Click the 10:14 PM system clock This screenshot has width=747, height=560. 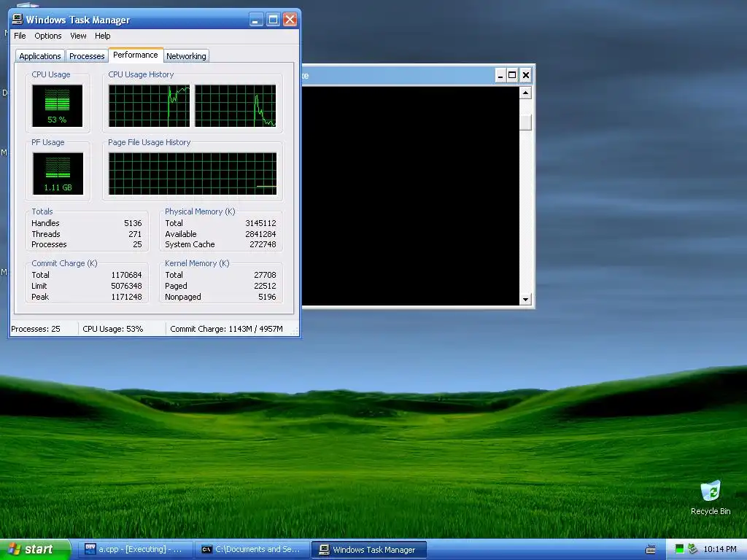(720, 549)
